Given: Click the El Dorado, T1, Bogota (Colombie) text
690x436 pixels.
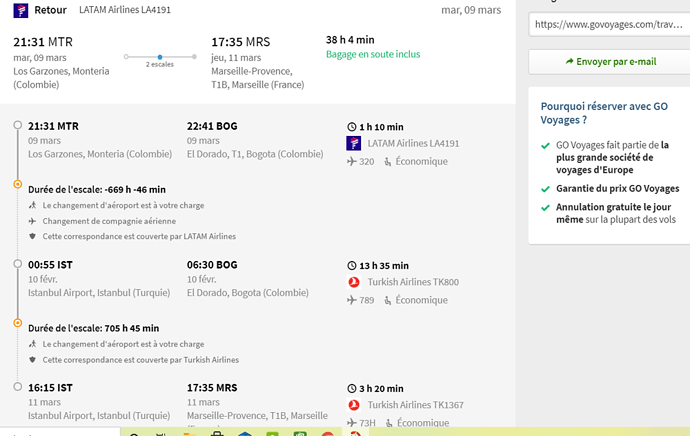Looking at the screenshot, I should 255,154.
